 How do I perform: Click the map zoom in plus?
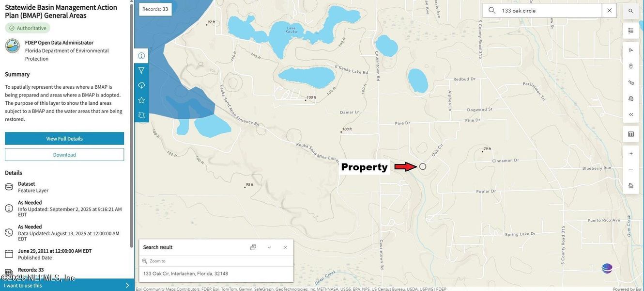631,154
